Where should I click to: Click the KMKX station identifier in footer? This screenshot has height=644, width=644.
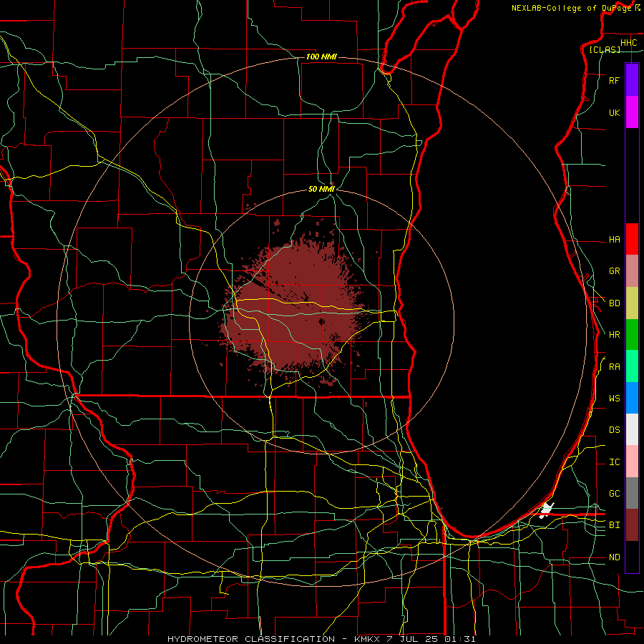pos(366,639)
